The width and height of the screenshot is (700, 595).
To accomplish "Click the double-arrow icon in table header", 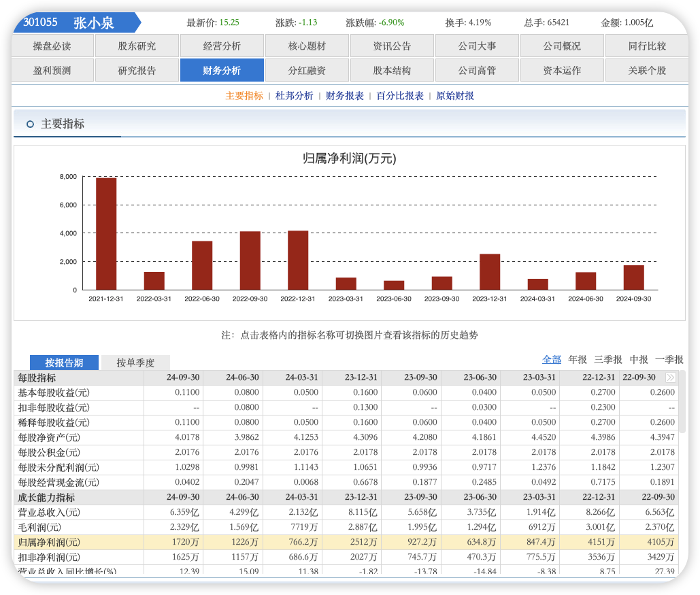I will click(671, 377).
